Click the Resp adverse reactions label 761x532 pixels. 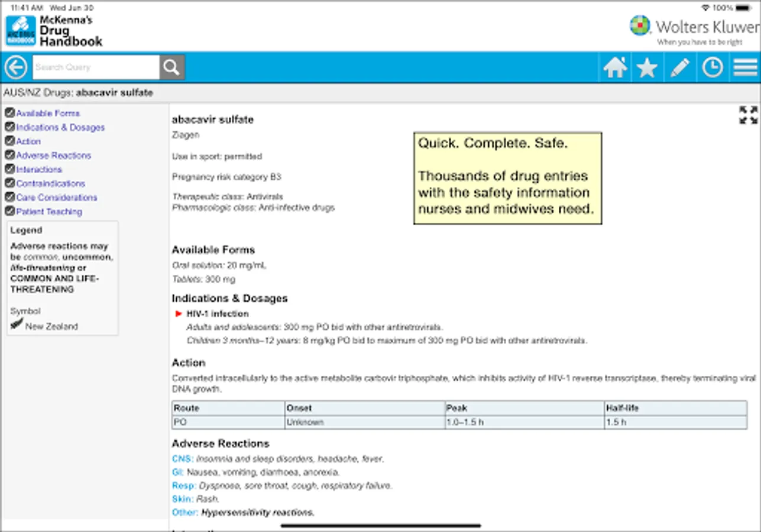(x=184, y=486)
